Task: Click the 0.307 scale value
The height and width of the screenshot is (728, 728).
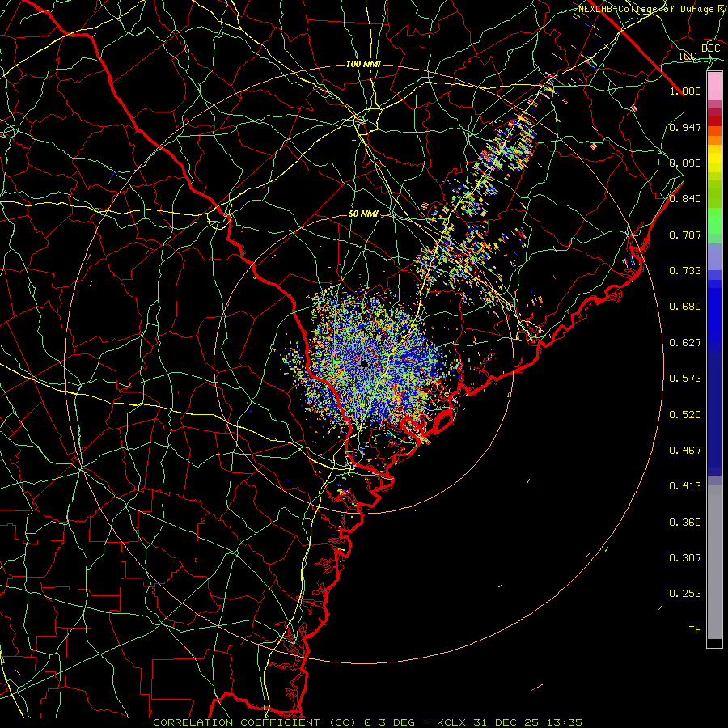Action: click(x=685, y=557)
